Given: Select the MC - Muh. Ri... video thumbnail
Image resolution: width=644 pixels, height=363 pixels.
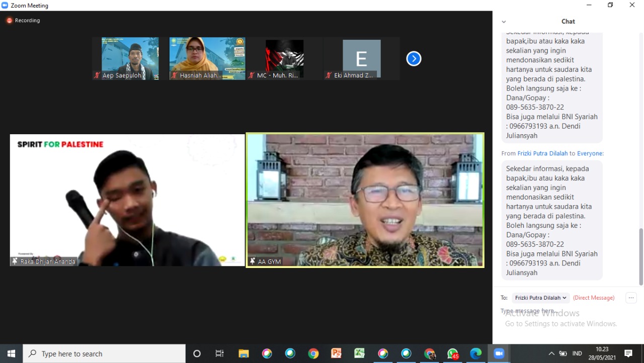Looking at the screenshot, I should tap(284, 59).
